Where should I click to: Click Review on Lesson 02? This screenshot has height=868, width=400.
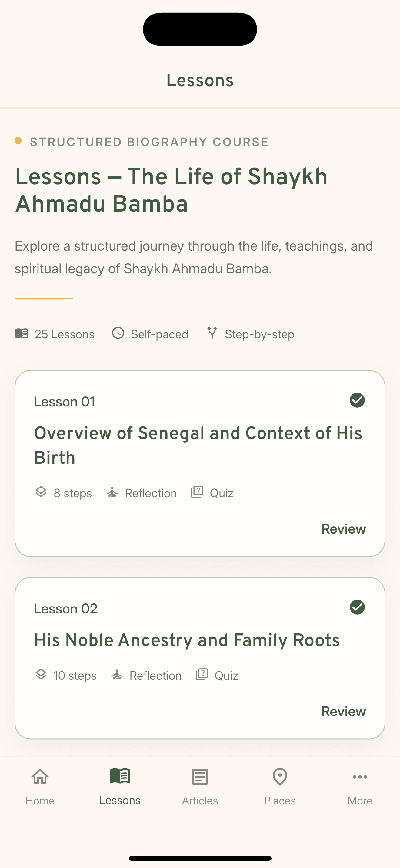point(343,711)
